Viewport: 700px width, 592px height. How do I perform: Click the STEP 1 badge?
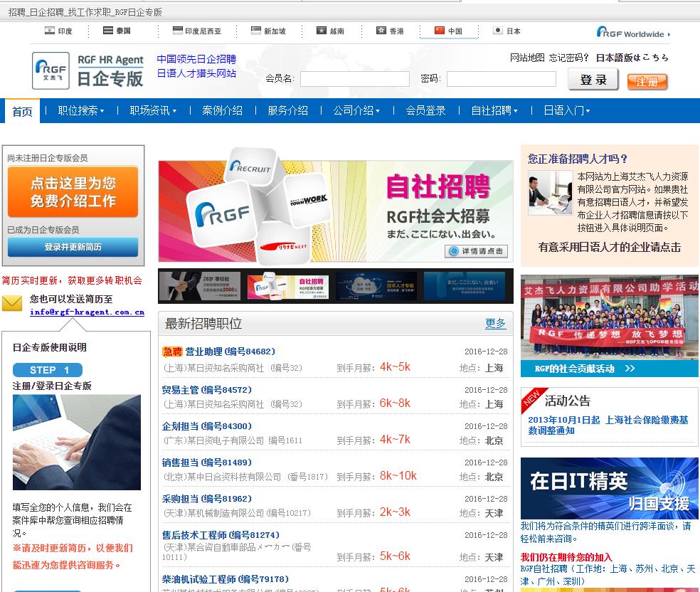tap(48, 370)
